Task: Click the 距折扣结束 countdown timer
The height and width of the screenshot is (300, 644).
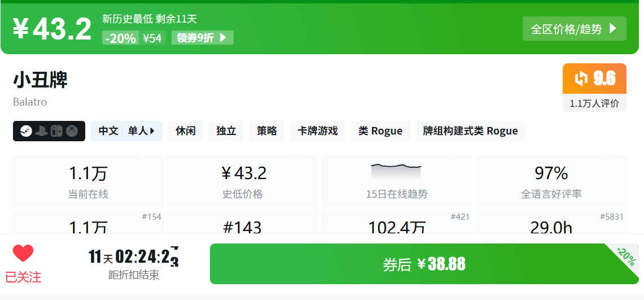Action: click(x=134, y=264)
